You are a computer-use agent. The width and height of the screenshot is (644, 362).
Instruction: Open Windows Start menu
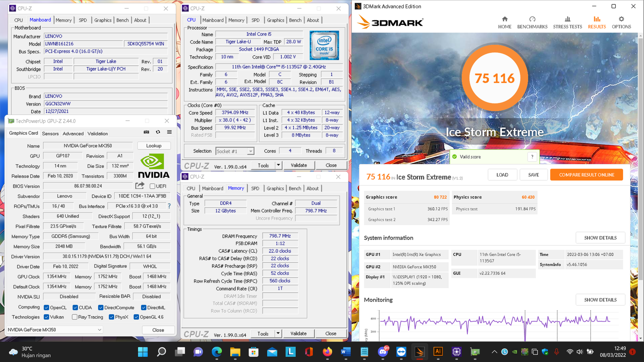(x=143, y=352)
